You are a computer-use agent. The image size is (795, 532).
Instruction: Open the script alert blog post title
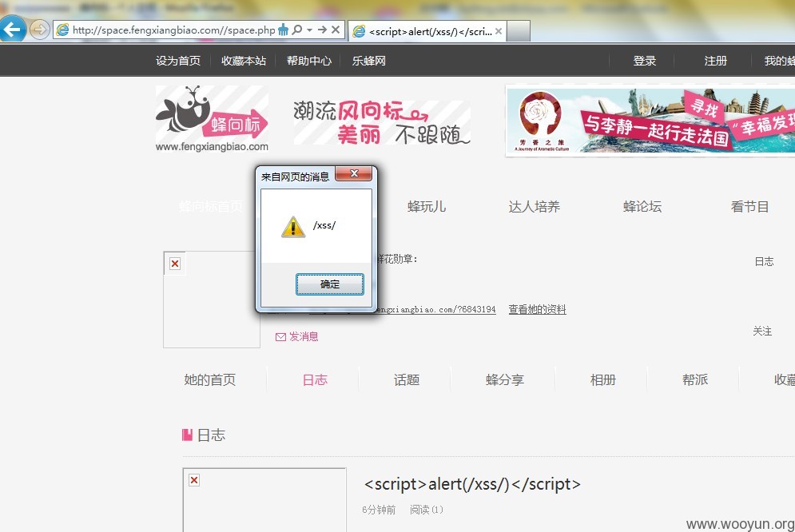(x=472, y=484)
